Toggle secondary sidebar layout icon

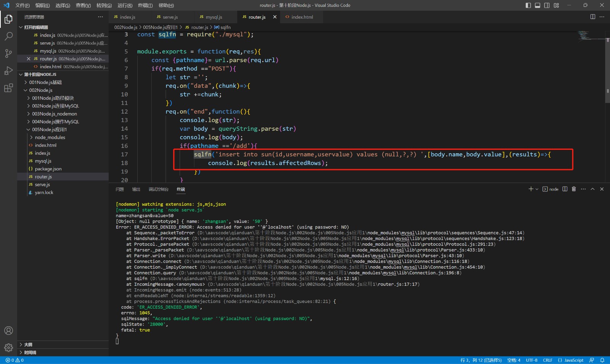tap(547, 5)
